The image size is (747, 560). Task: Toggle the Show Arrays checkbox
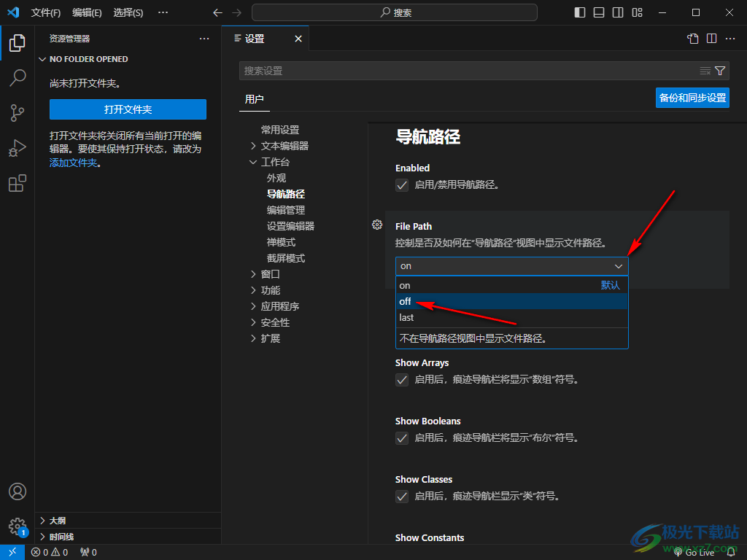[x=402, y=380]
